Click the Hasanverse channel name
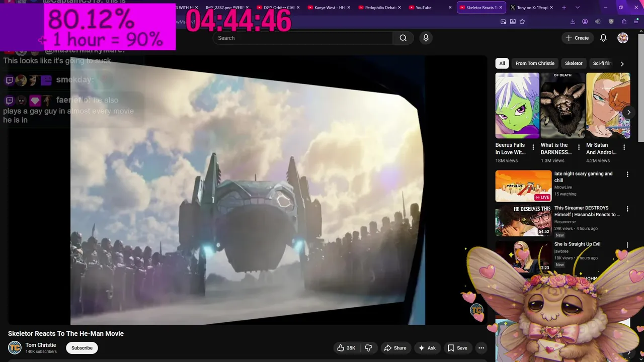This screenshot has height=362, width=644. click(566, 221)
